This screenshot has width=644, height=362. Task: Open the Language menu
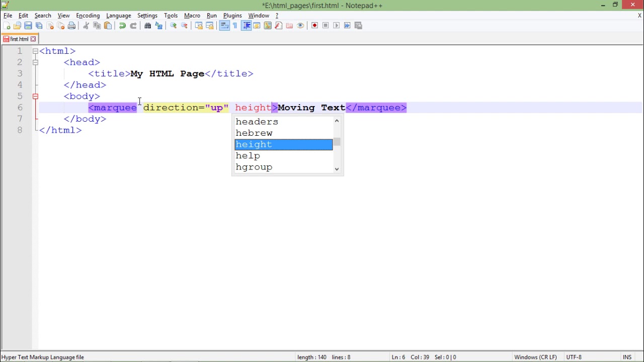click(119, 16)
